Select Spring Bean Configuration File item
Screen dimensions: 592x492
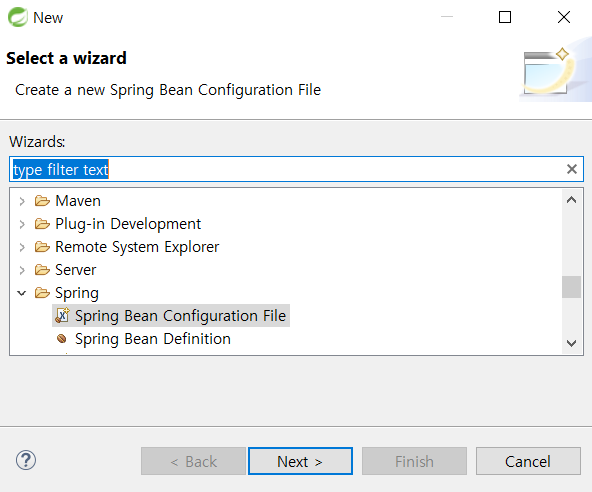(x=171, y=315)
